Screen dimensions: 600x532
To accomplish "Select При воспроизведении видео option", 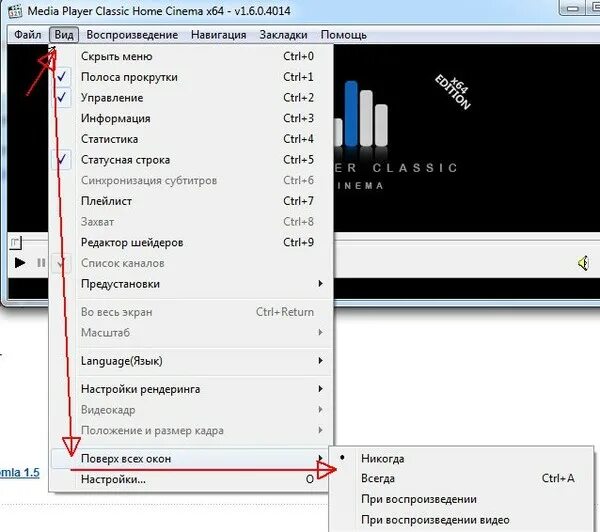I will point(461,520).
